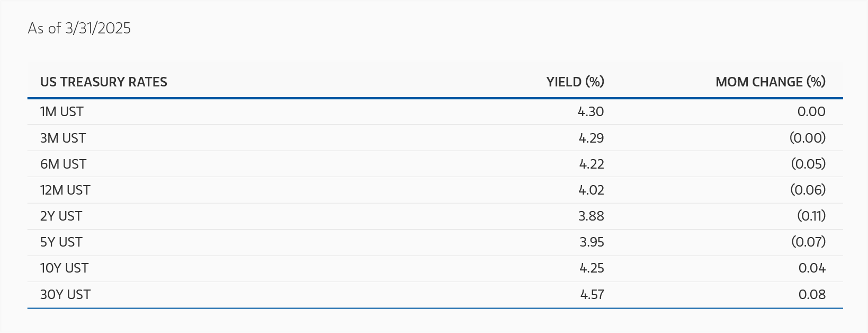Click the US TREASURY RATES column header

pos(104,82)
